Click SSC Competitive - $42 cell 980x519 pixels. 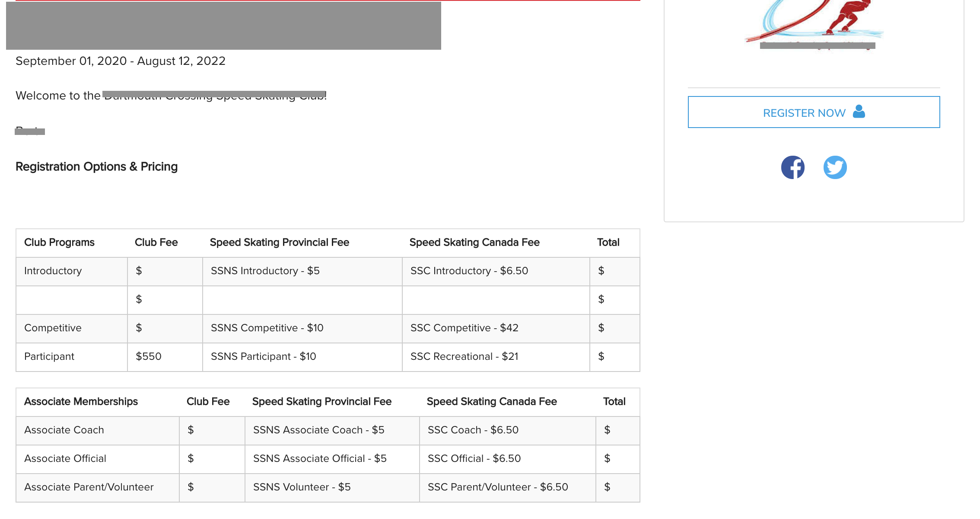[x=464, y=328]
